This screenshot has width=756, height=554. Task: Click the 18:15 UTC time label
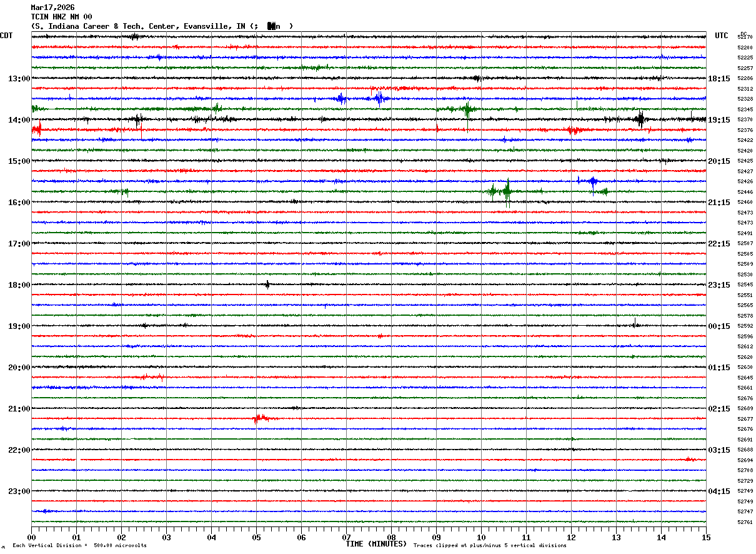719,79
